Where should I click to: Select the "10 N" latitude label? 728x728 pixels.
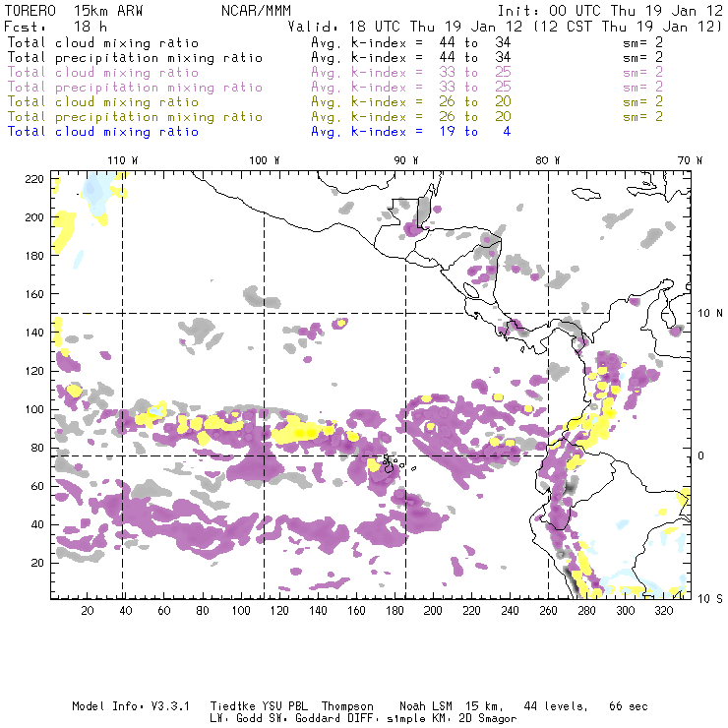coord(710,314)
